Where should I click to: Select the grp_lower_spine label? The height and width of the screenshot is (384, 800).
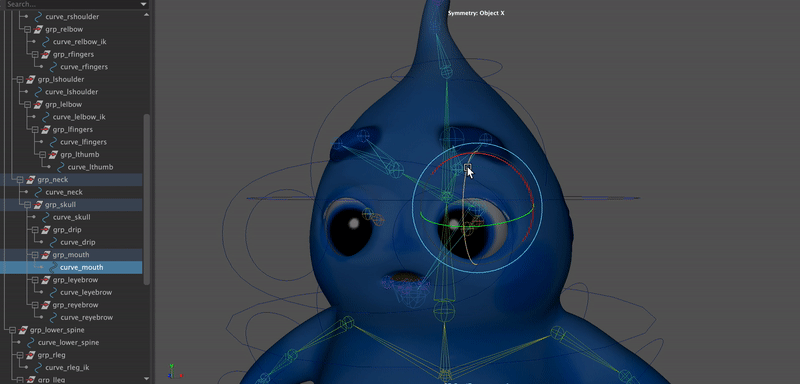(57, 330)
